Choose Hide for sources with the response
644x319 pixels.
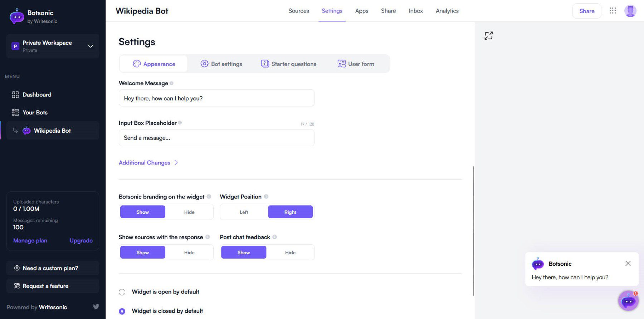189,252
